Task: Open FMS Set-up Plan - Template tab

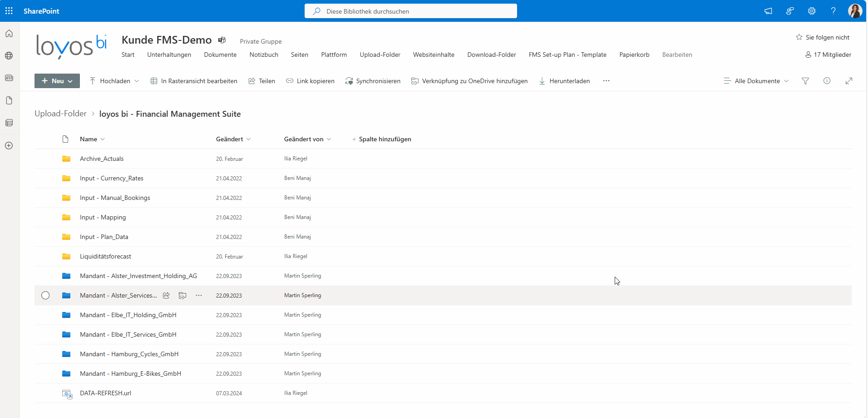Action: pos(567,55)
